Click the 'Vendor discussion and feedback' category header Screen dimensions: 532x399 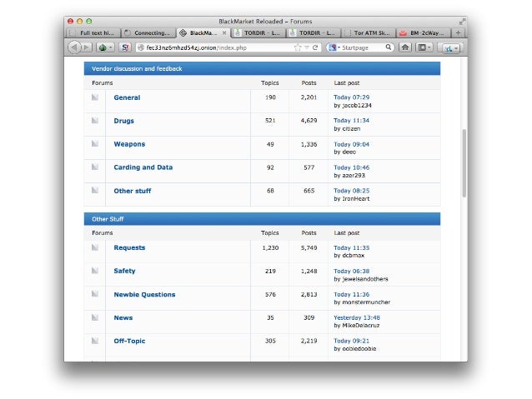tap(262, 68)
